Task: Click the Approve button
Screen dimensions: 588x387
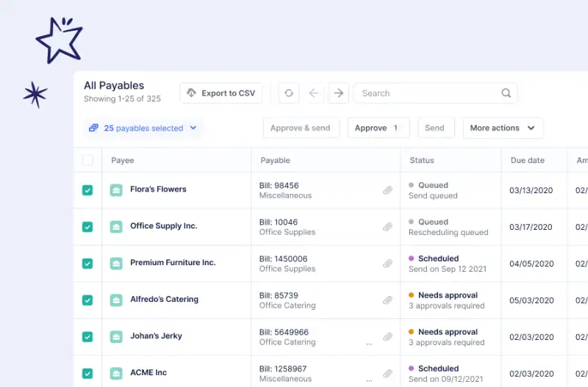Action: (x=378, y=128)
